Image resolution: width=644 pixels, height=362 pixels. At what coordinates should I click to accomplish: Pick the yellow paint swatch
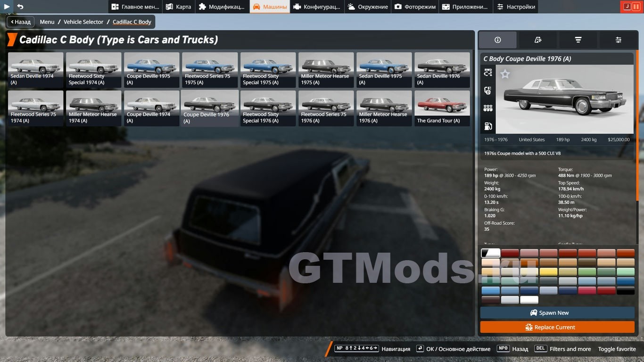point(548,272)
